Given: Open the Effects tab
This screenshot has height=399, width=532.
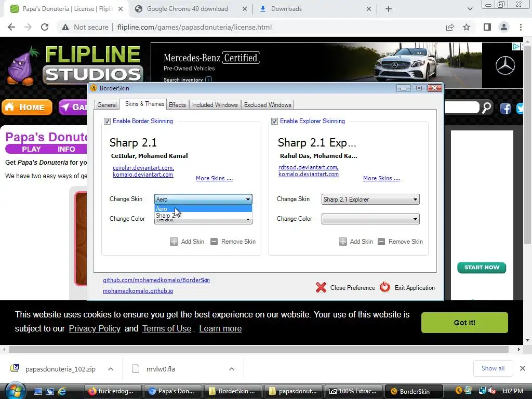Looking at the screenshot, I should click(x=178, y=105).
